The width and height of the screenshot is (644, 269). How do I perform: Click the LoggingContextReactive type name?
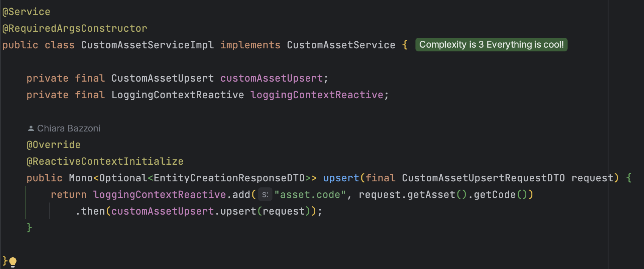(178, 95)
